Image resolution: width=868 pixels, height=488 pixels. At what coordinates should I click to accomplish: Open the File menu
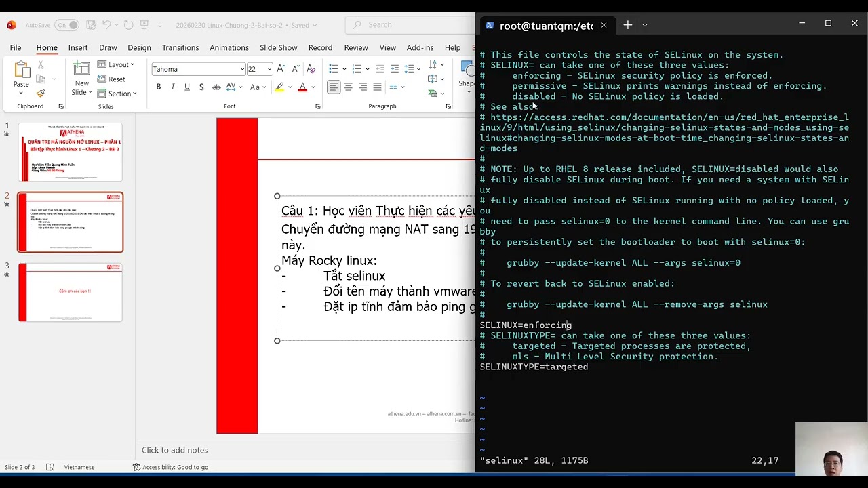tap(16, 47)
